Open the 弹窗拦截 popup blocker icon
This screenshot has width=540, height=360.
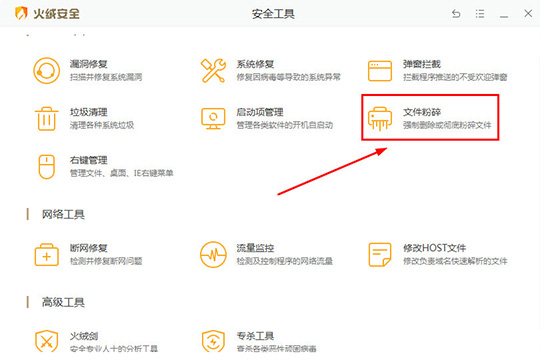coord(380,71)
